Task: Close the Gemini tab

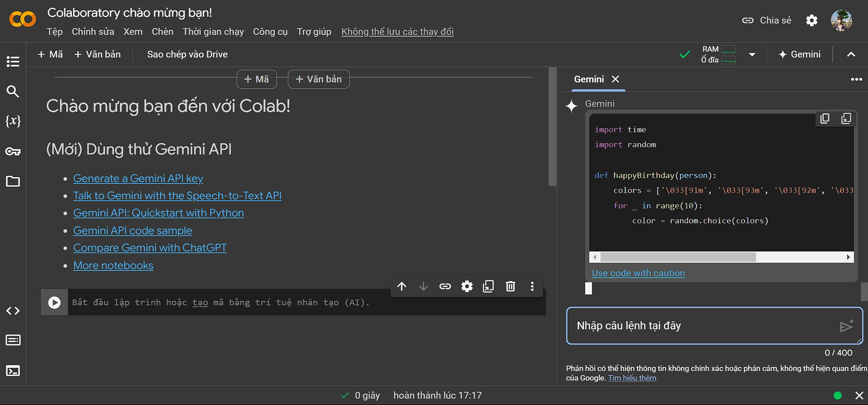Action: 616,79
